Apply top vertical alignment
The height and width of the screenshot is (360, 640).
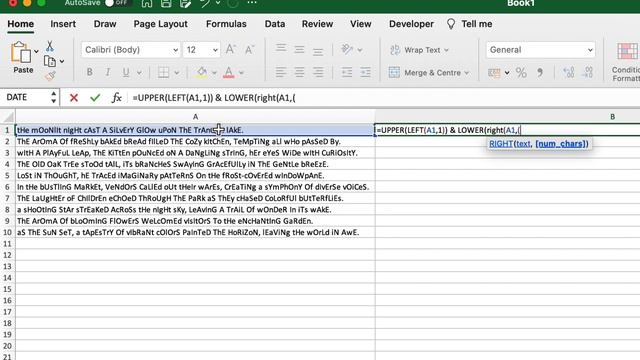(x=281, y=49)
